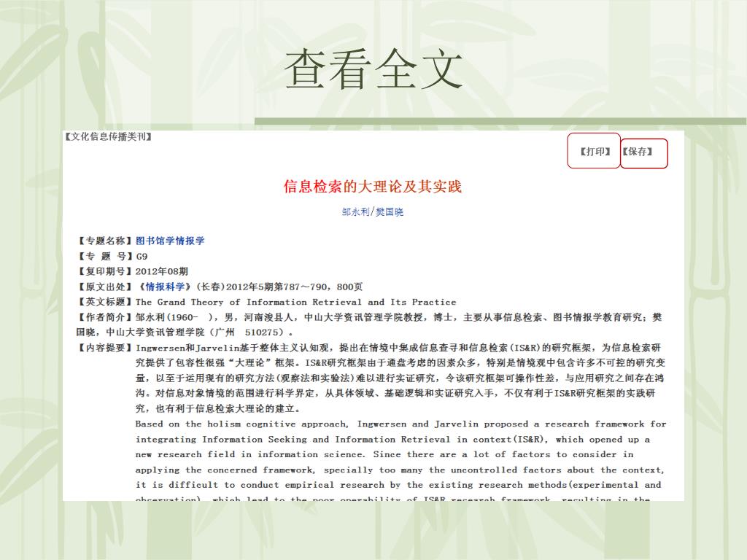Select article title 信息检索的大理论及其实践
This screenshot has width=747, height=560.
coord(373,186)
